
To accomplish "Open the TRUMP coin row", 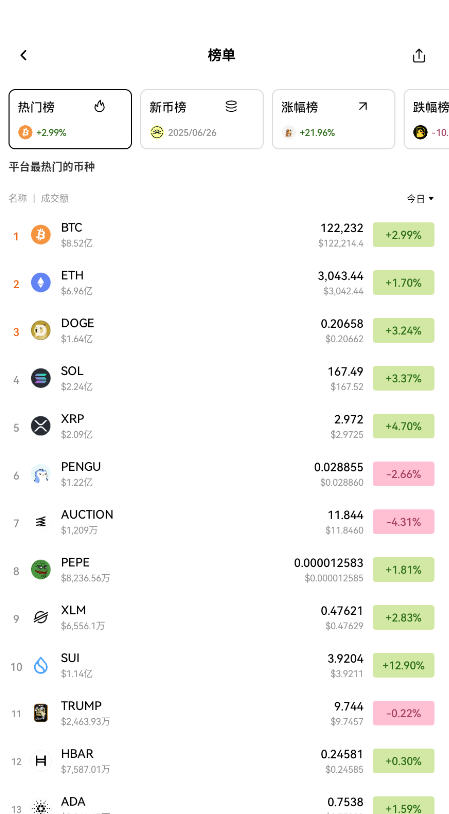I will pyautogui.click(x=224, y=713).
